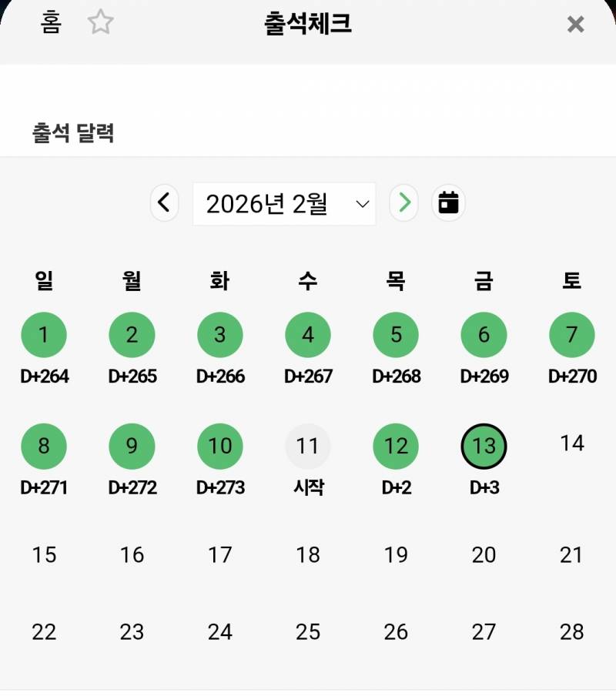Expand the month selector chevron
616x696 pixels.
363,202
